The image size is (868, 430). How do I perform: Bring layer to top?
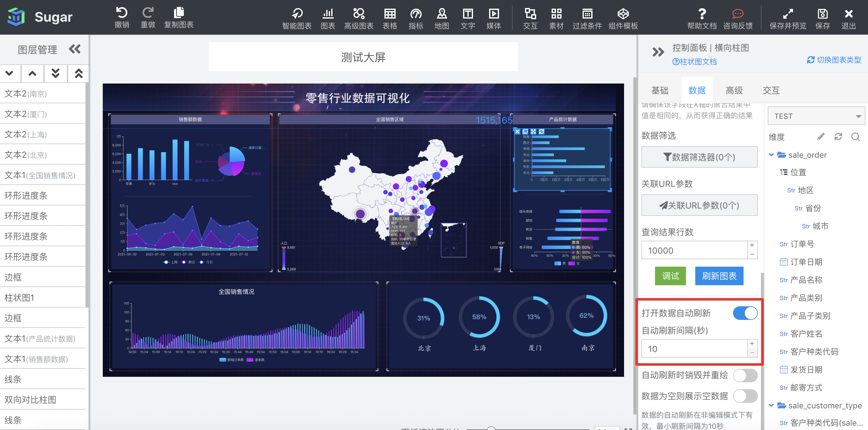click(79, 73)
